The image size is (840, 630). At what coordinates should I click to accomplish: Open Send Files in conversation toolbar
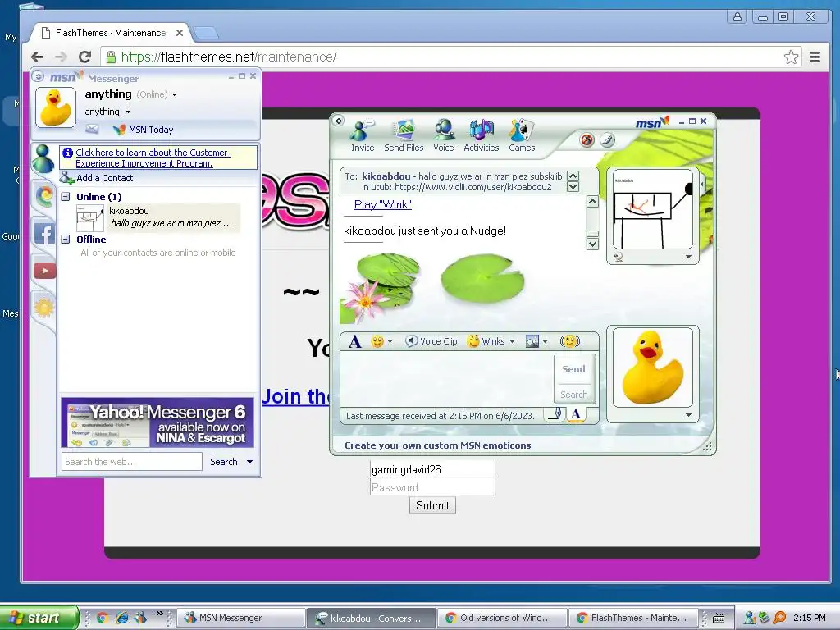[404, 135]
